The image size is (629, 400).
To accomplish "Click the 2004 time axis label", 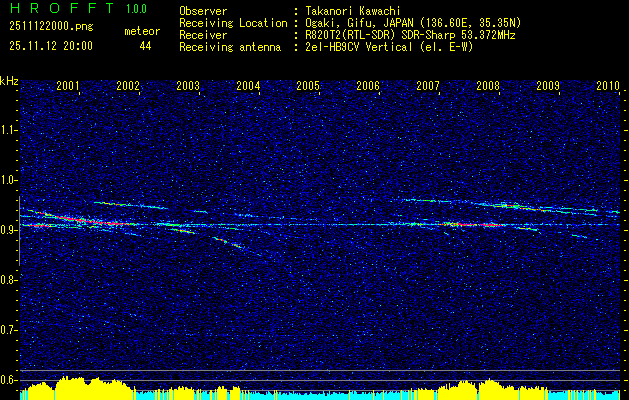I will coord(248,85).
